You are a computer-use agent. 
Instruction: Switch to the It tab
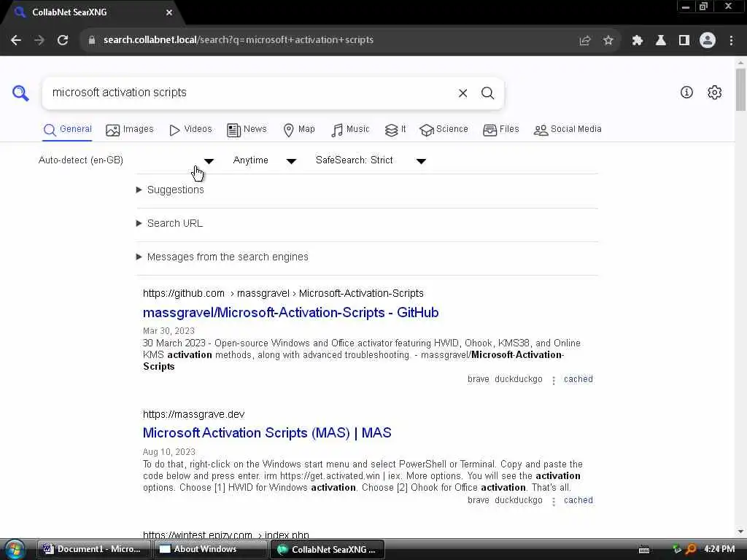tap(395, 130)
